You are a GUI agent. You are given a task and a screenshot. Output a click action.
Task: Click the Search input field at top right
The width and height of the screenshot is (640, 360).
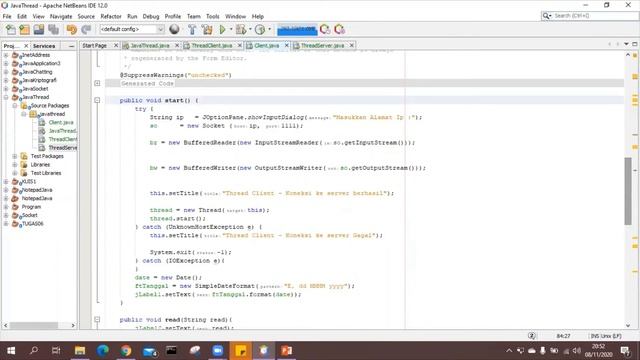594,16
